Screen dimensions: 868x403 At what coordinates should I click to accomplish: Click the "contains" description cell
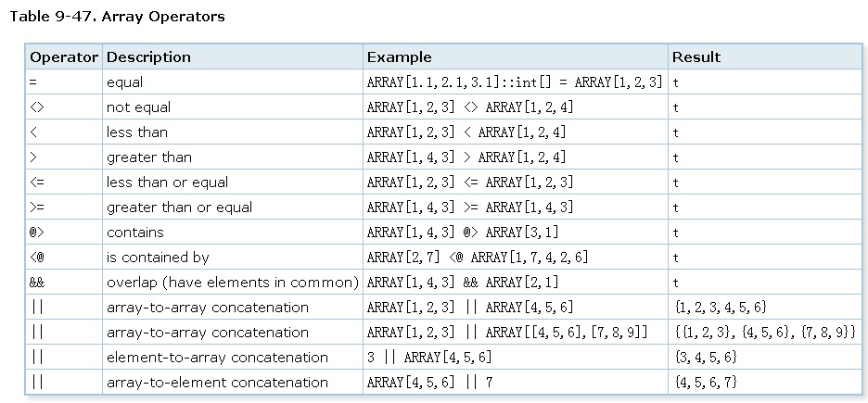135,233
